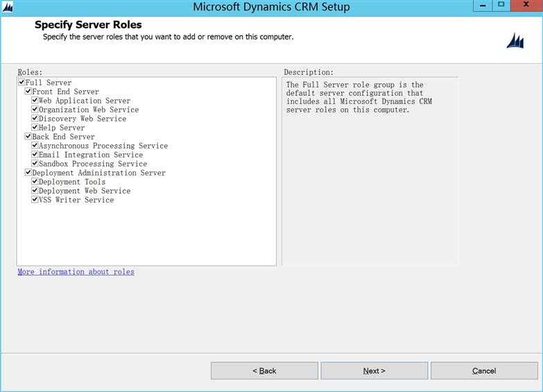Maximize the Setup window
The image size is (543, 392).
pos(501,5)
